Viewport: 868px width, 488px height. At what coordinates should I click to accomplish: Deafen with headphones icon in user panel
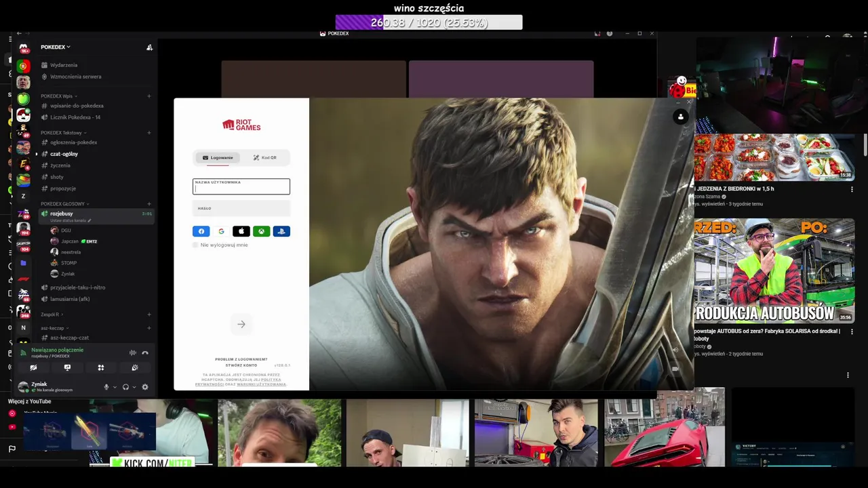coord(125,387)
